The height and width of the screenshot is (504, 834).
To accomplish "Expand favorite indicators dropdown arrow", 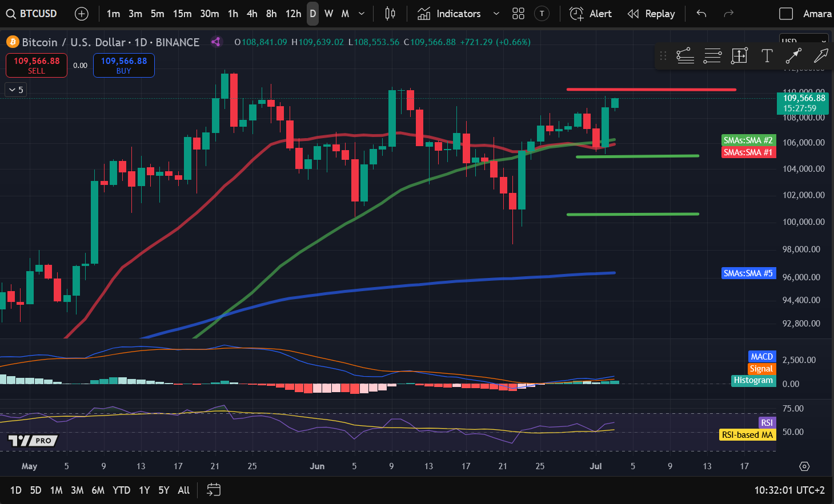I will point(496,14).
